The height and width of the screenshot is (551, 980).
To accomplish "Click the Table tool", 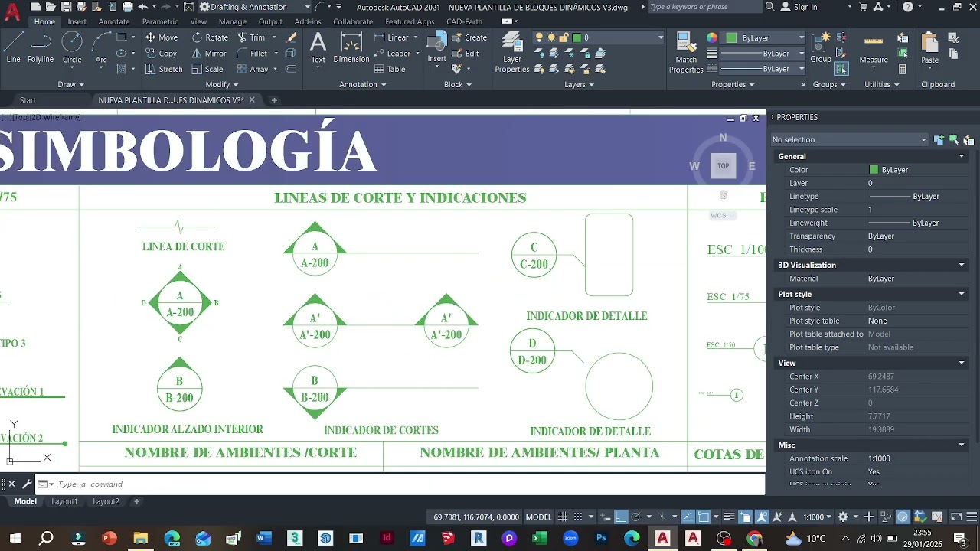I will click(390, 69).
